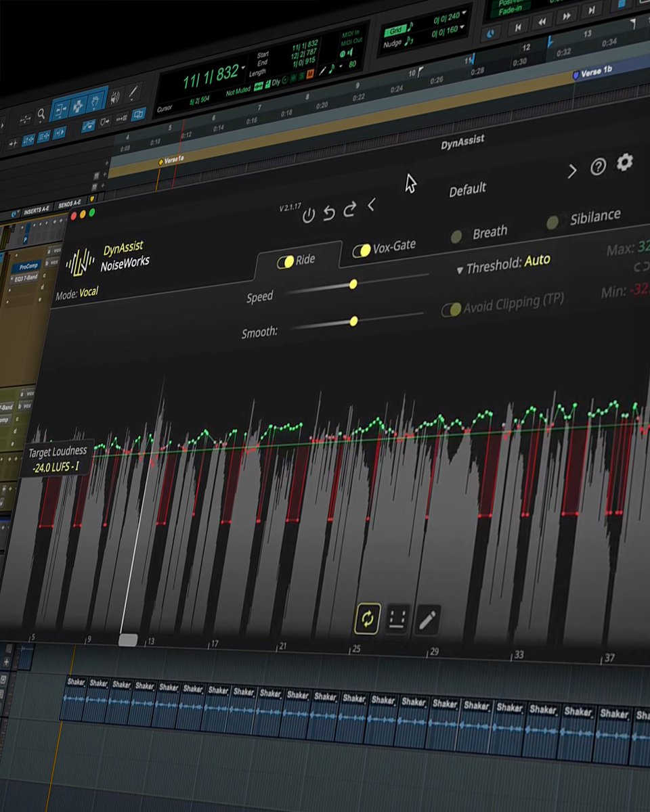Open DynAssist help question mark

pos(598,166)
